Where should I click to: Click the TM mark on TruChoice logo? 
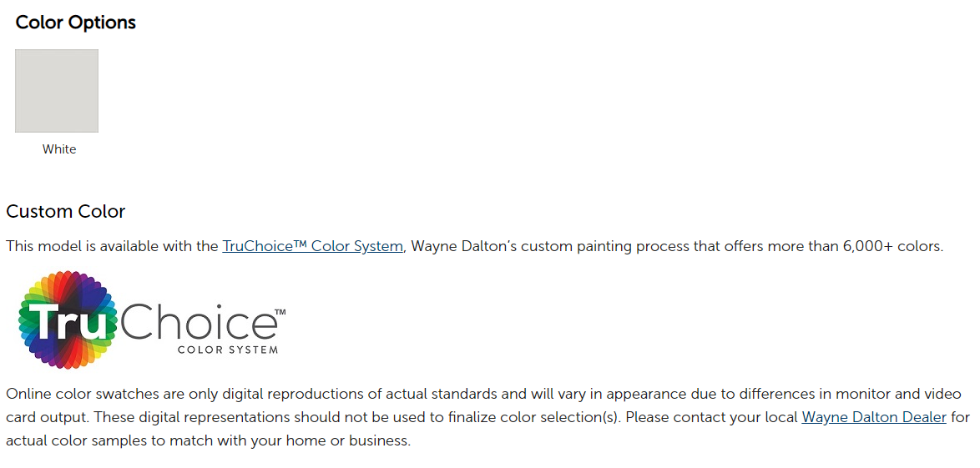click(280, 310)
